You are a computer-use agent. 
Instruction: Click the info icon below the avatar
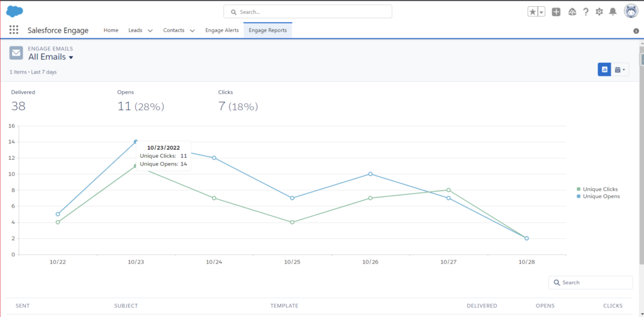(x=636, y=31)
